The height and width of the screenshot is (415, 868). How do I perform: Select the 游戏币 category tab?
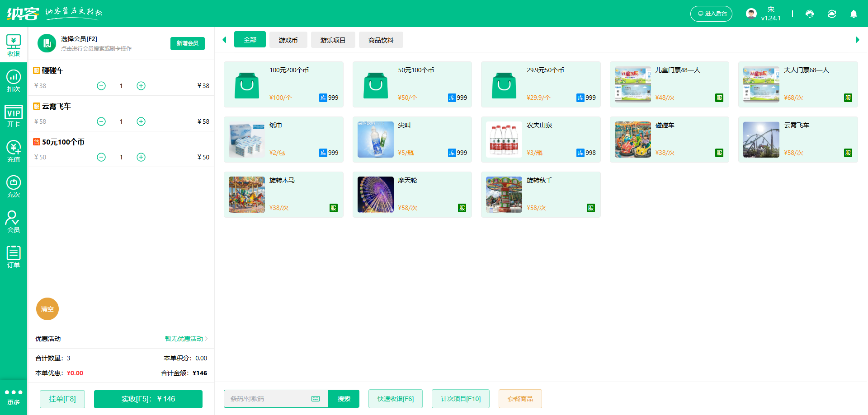pos(288,40)
